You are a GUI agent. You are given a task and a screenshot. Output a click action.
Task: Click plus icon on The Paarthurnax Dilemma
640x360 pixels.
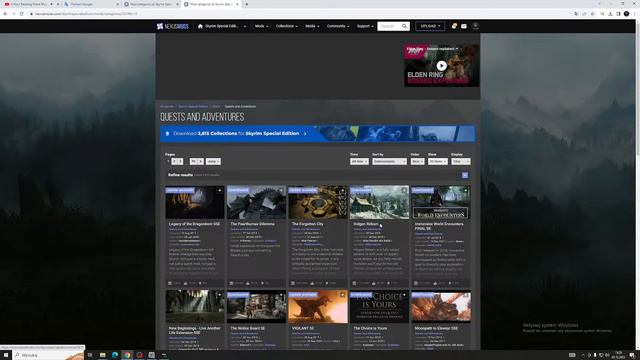coord(281,190)
